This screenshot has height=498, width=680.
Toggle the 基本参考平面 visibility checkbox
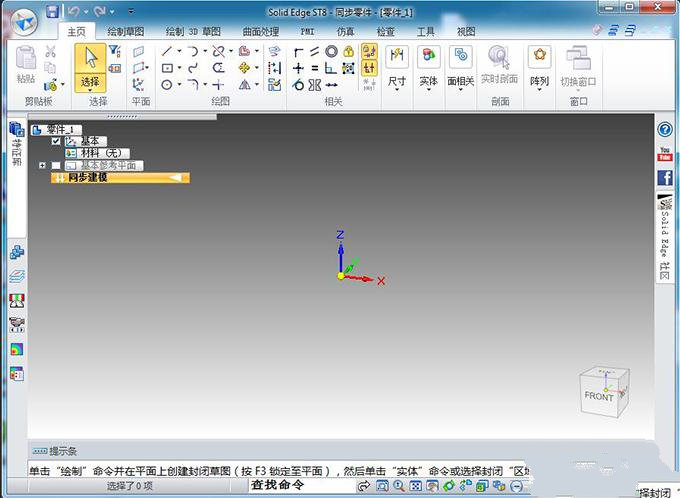(56, 165)
